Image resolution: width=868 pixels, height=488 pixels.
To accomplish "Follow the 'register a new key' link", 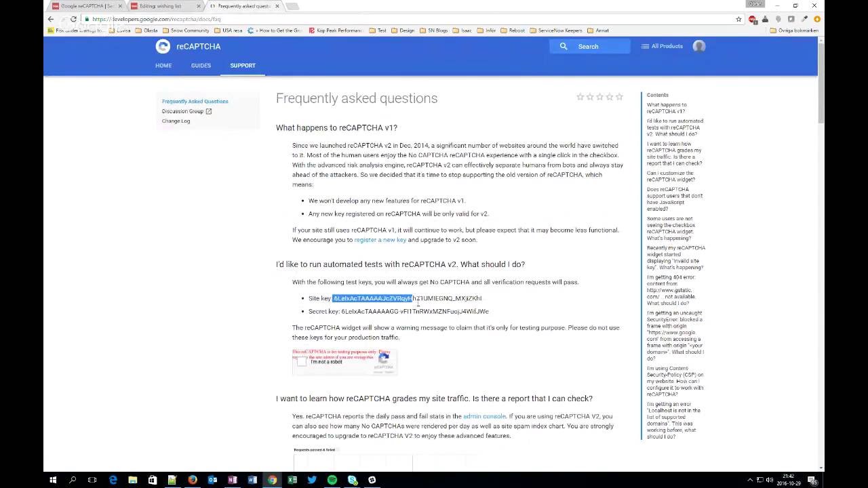I will tap(380, 240).
